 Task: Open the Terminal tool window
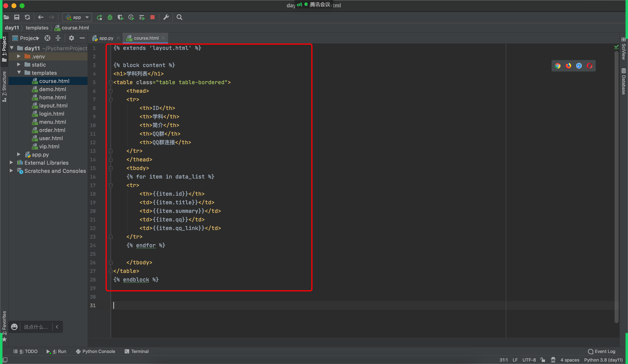(x=137, y=351)
